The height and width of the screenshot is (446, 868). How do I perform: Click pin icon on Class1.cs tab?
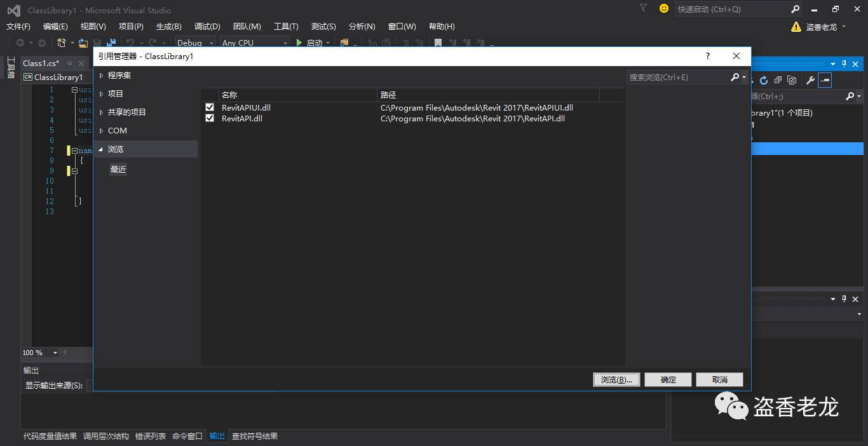(x=70, y=63)
